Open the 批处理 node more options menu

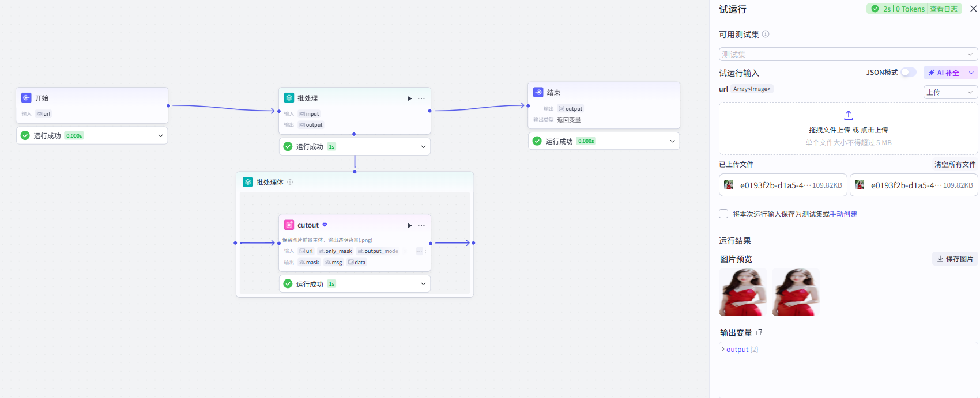coord(421,98)
